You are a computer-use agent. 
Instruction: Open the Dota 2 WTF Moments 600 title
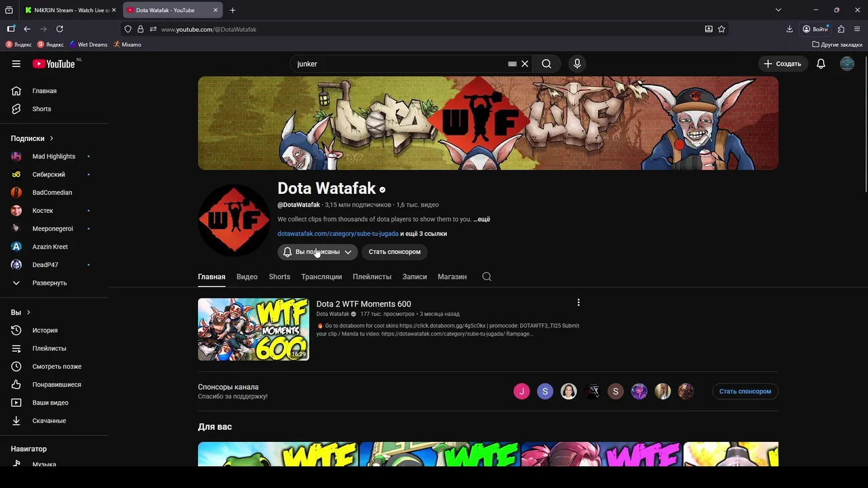tap(363, 304)
